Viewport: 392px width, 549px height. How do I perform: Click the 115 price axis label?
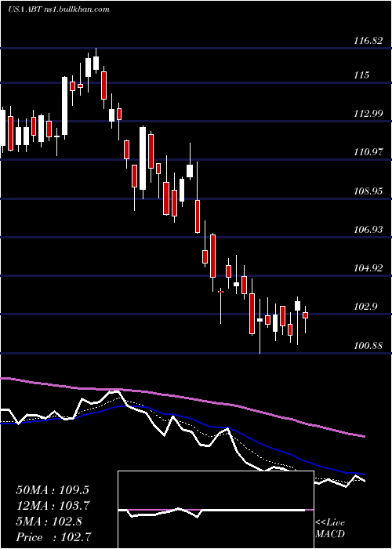(x=361, y=75)
